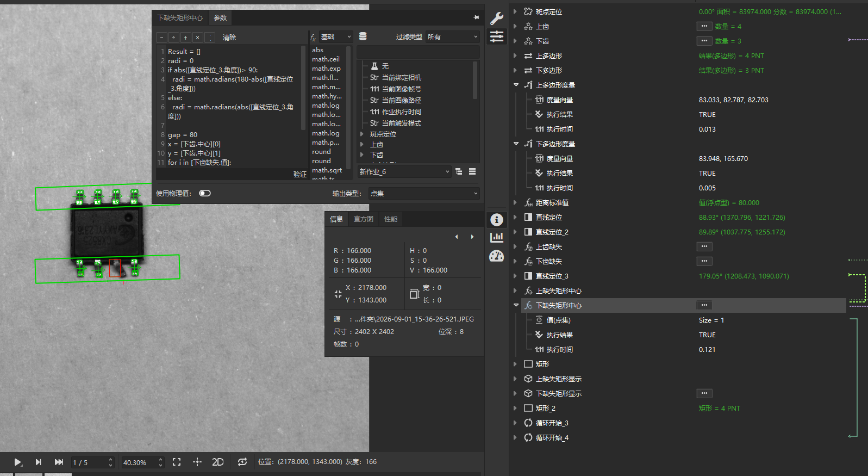Click the fit-to-screen icon

pyautogui.click(x=177, y=462)
